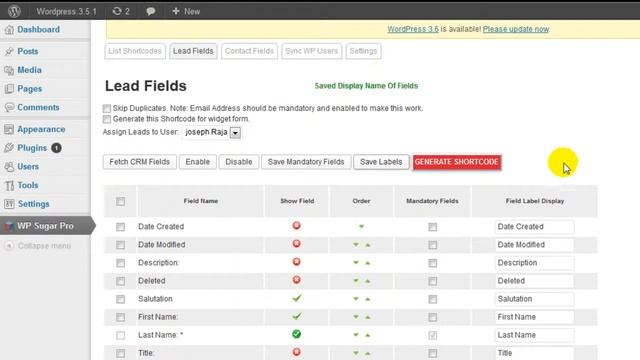Move First Name field down

tap(356, 317)
